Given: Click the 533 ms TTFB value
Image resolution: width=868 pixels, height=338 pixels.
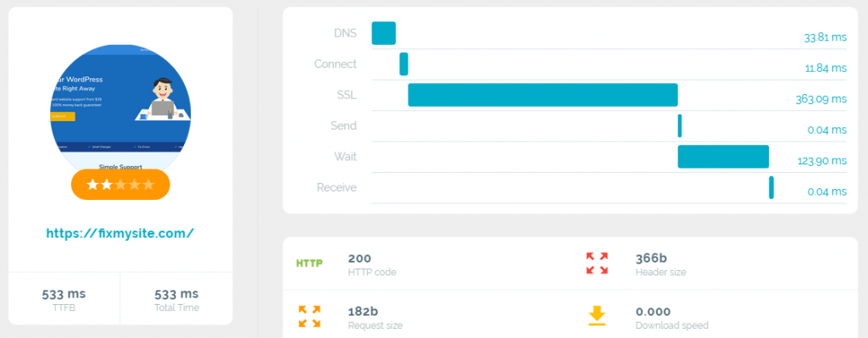Looking at the screenshot, I should click(64, 294).
